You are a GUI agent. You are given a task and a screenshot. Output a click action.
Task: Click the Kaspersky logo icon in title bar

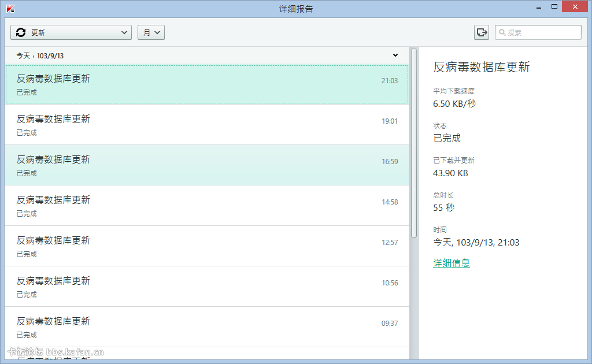(10, 8)
